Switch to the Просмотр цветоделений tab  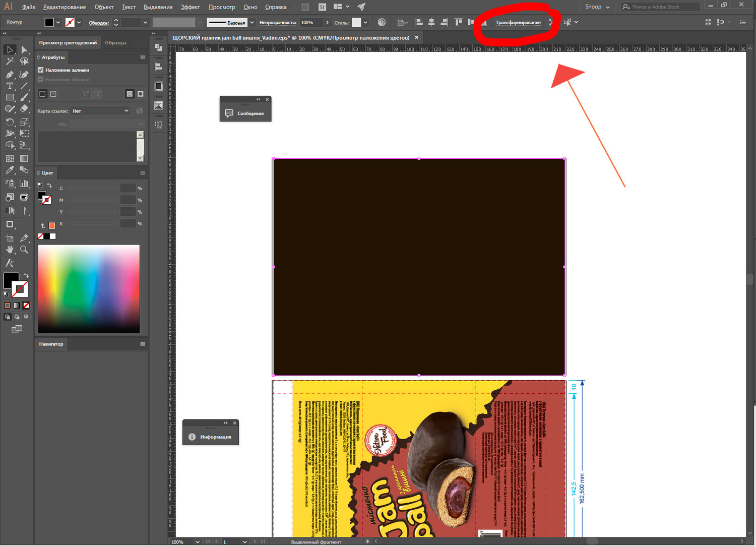pos(68,43)
